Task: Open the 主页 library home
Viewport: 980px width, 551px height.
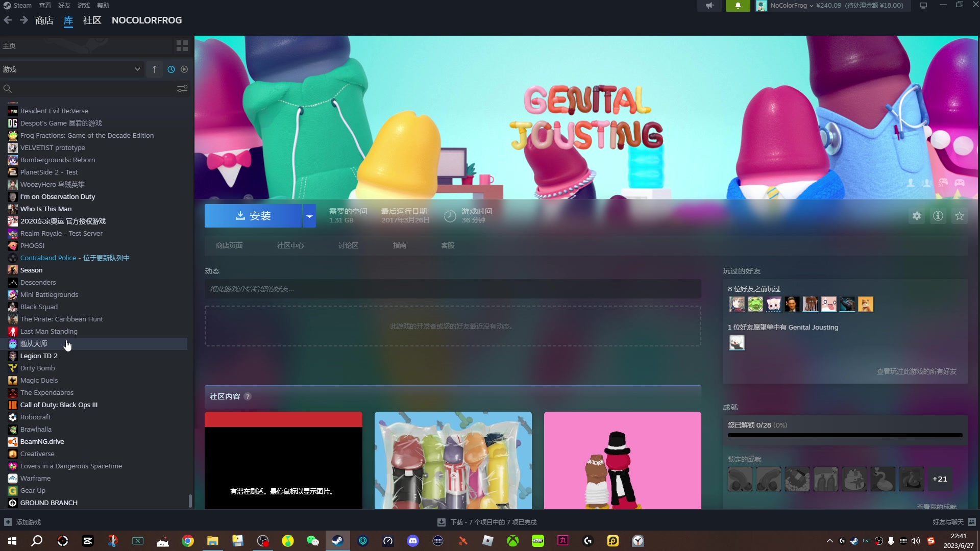Action: (x=86, y=46)
